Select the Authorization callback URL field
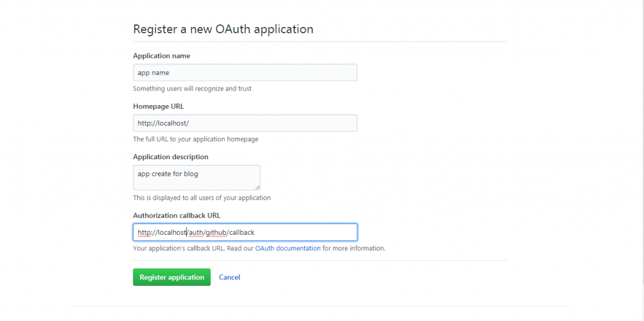The width and height of the screenshot is (644, 321). point(245,232)
